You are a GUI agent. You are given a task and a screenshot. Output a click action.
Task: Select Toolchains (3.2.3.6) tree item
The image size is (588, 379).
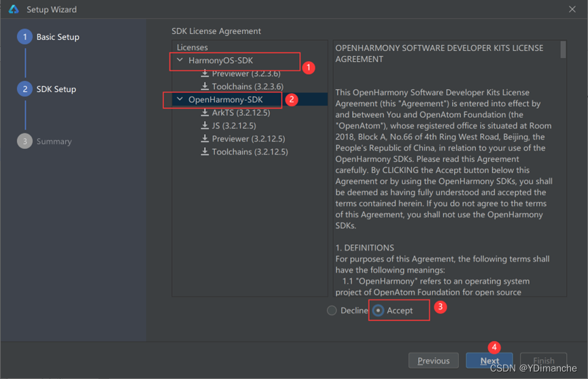tap(247, 86)
